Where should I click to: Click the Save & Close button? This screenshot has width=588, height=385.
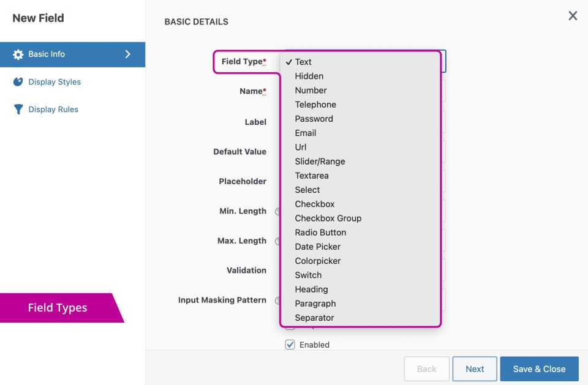coord(539,369)
